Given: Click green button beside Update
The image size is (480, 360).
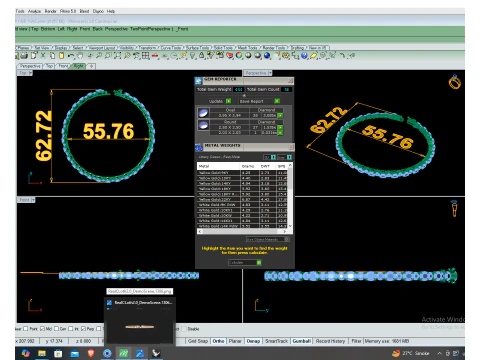Looking at the screenshot, I should 229,101.
